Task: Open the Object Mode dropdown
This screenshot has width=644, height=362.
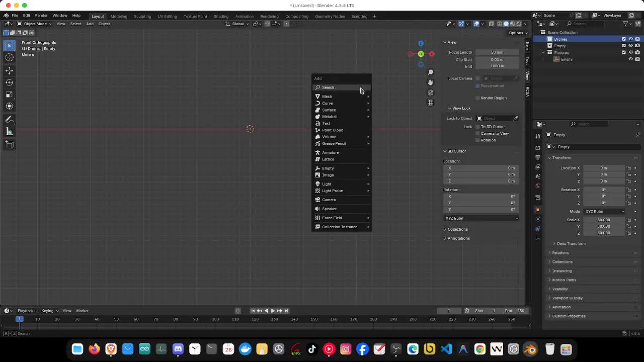Action: tap(35, 24)
